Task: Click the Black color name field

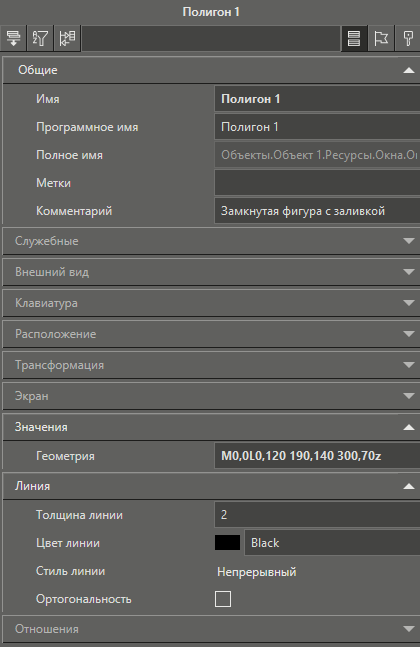Action: point(333,543)
